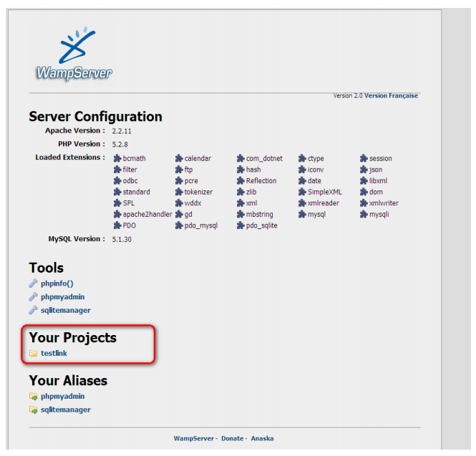Click the xml extension name

pyautogui.click(x=252, y=203)
